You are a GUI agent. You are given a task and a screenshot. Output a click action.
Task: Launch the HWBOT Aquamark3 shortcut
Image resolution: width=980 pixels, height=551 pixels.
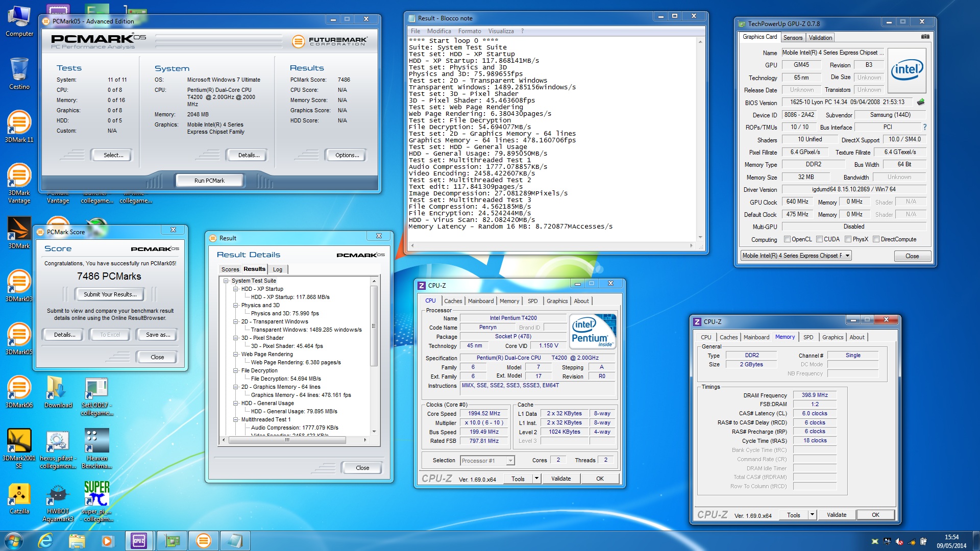coord(58,502)
